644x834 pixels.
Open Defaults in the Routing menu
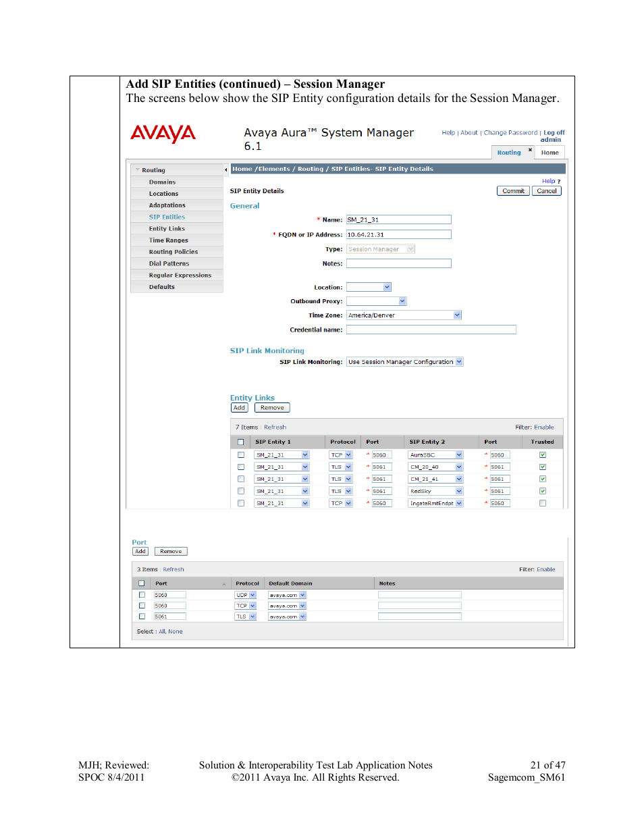pyautogui.click(x=161, y=287)
